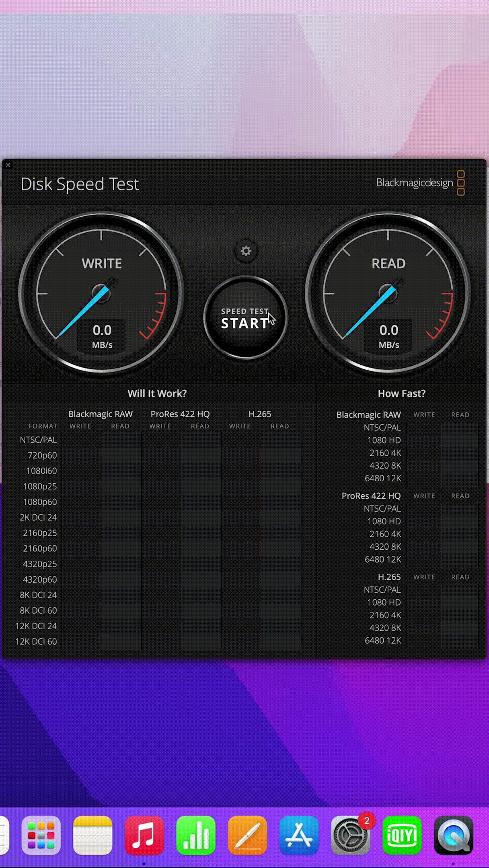This screenshot has height=868, width=489.
Task: Click the READ speed gauge
Action: (388, 293)
